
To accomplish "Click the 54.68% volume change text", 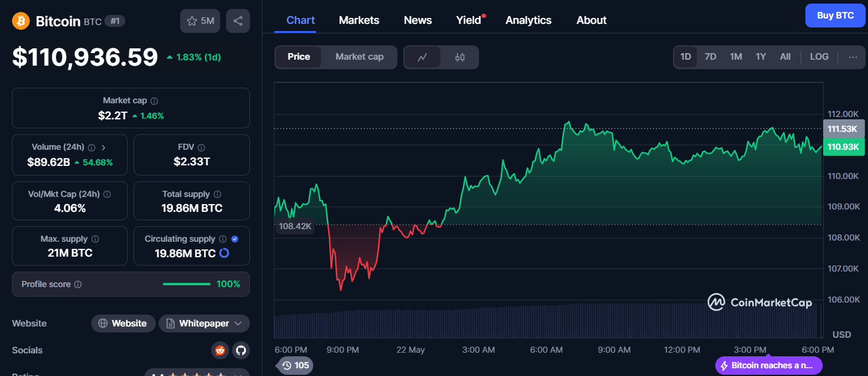I will tap(98, 162).
